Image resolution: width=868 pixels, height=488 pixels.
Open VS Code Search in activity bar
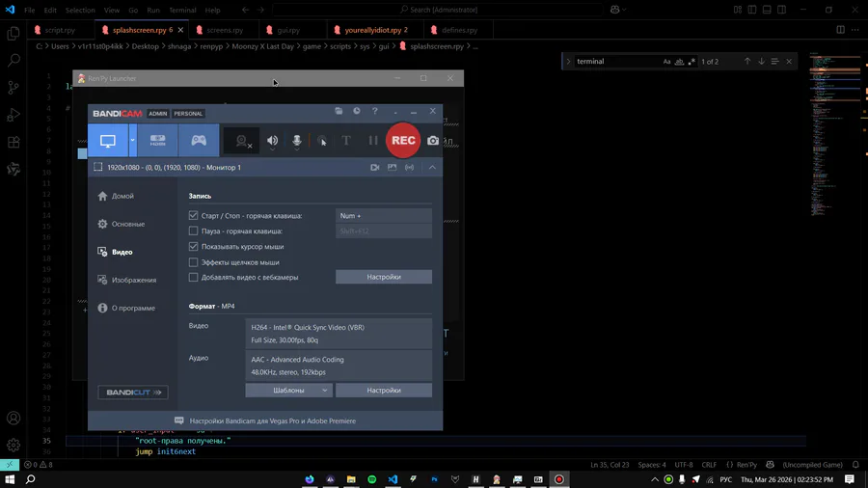[14, 60]
